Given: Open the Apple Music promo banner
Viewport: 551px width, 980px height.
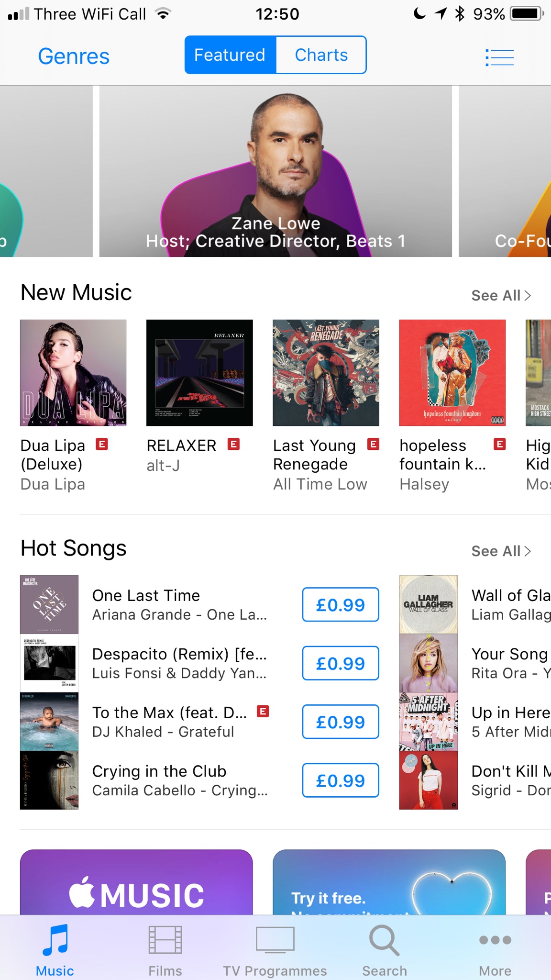Looking at the screenshot, I should [136, 882].
